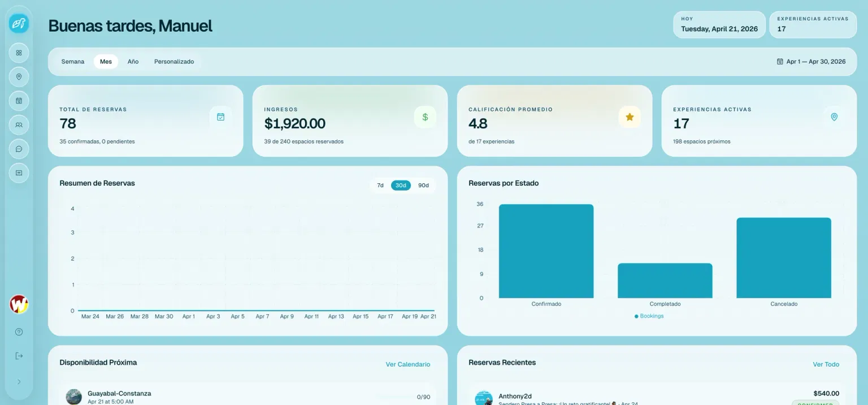Switch chart range to 30d
The width and height of the screenshot is (868, 405).
click(x=401, y=186)
